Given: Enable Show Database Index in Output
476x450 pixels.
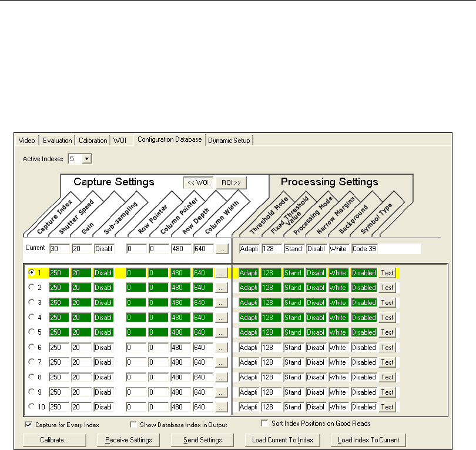Looking at the screenshot, I should click(133, 425).
